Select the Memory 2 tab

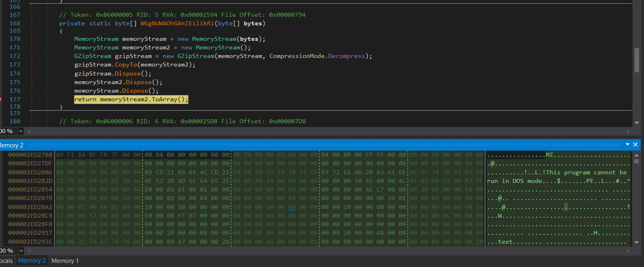32,260
